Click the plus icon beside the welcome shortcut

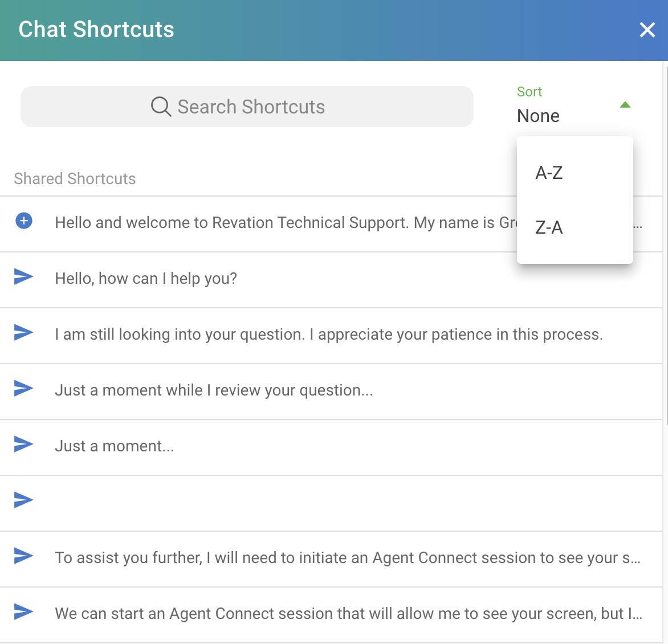24,221
